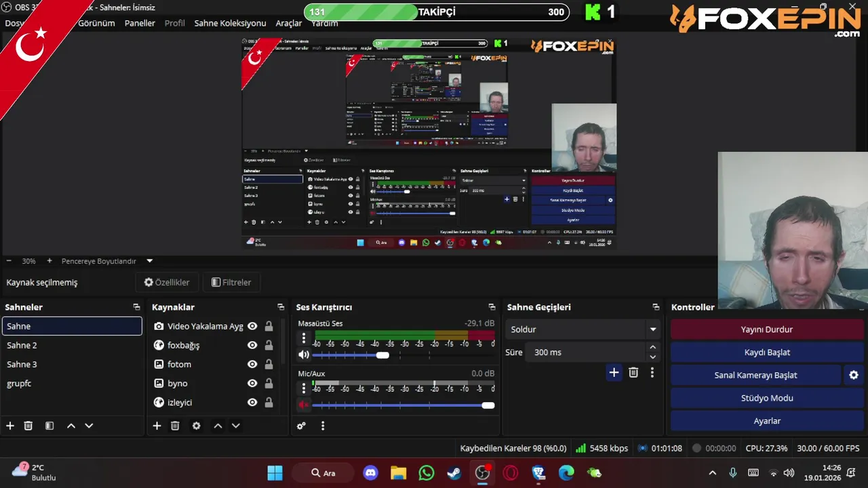Viewport: 868px width, 488px height.
Task: Open WhatsApp from the taskbar
Action: click(x=427, y=472)
